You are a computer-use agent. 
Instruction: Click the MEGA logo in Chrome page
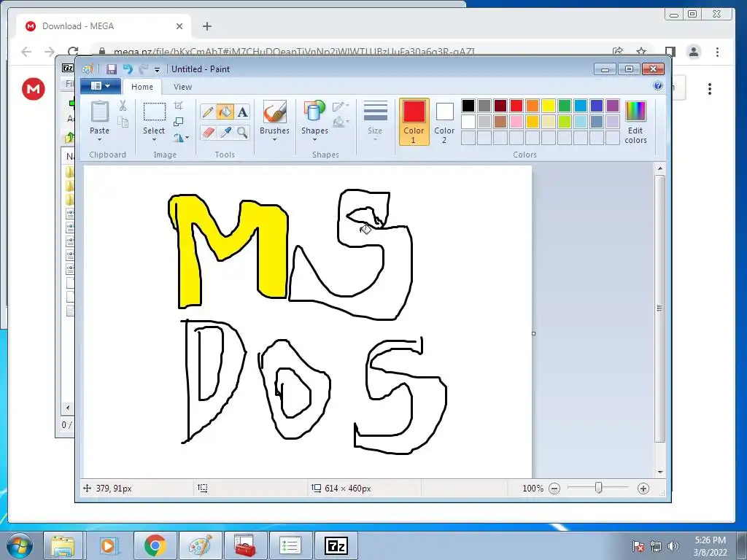pos(34,89)
